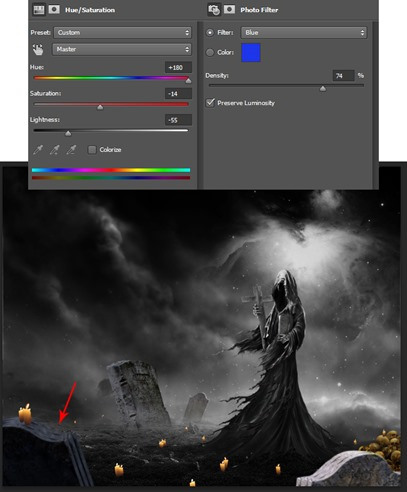Click the Photo Filter layer mask icon
This screenshot has height=492, width=407.
pyautogui.click(x=229, y=9)
